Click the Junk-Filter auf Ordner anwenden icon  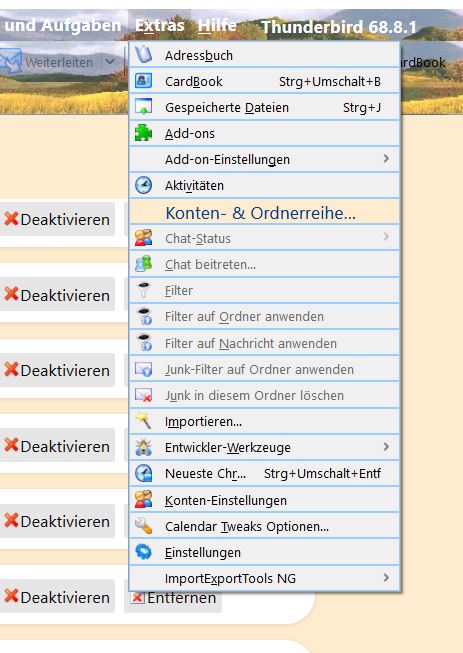[143, 369]
